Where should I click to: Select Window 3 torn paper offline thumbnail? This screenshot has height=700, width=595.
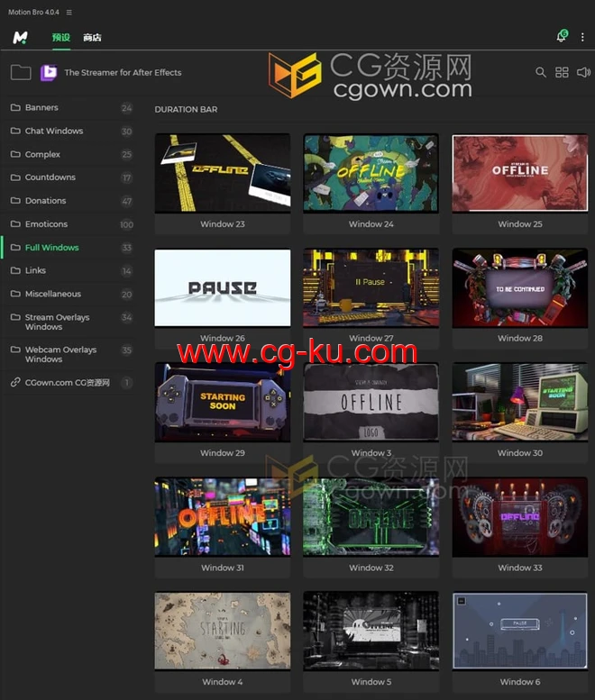click(x=371, y=402)
